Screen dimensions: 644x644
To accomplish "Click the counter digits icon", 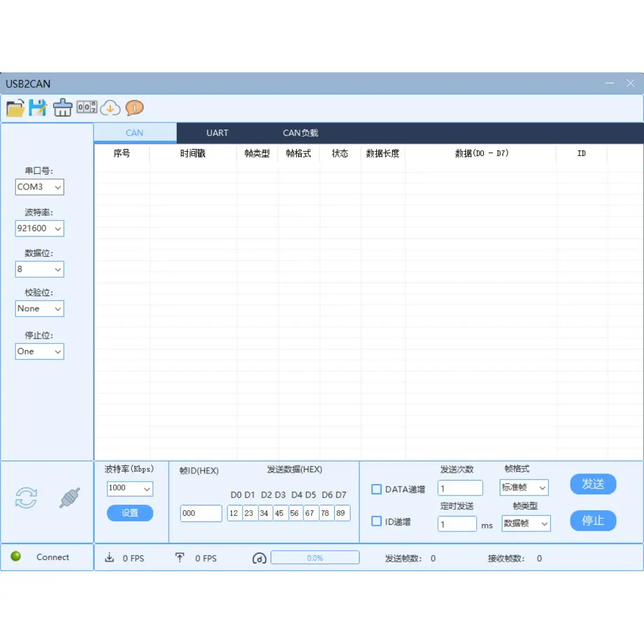I will pyautogui.click(x=87, y=107).
